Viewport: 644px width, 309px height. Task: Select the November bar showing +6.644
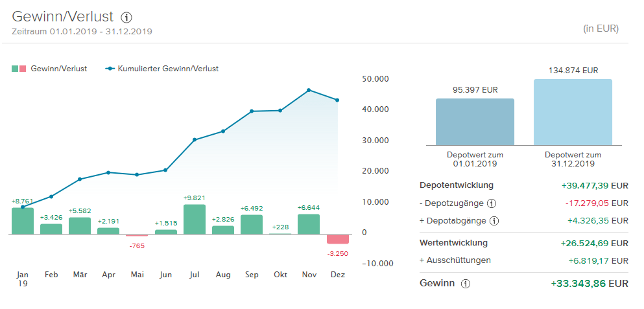pyautogui.click(x=309, y=224)
